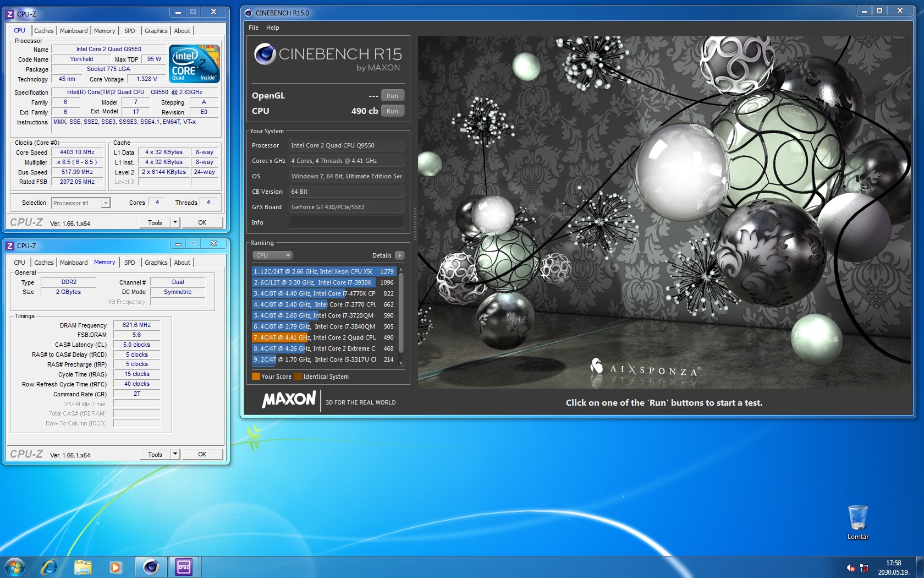
Task: Click Cinebench R15 logo icon
Action: tap(265, 54)
